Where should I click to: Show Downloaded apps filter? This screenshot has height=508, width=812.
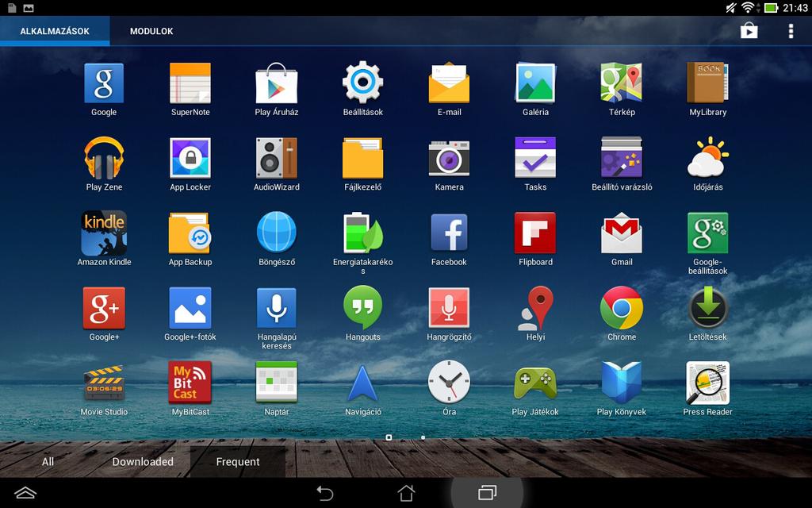click(x=143, y=462)
